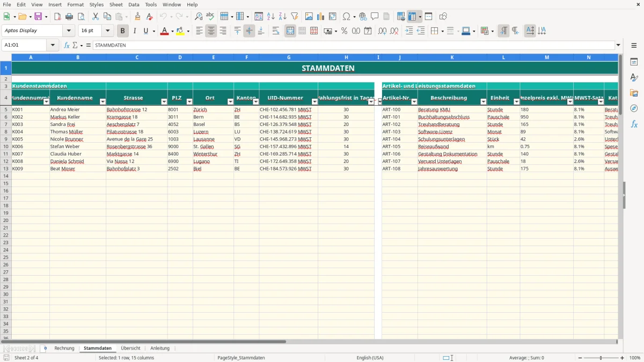Format cells as percent
Image resolution: width=644 pixels, height=362 pixels.
[344, 31]
